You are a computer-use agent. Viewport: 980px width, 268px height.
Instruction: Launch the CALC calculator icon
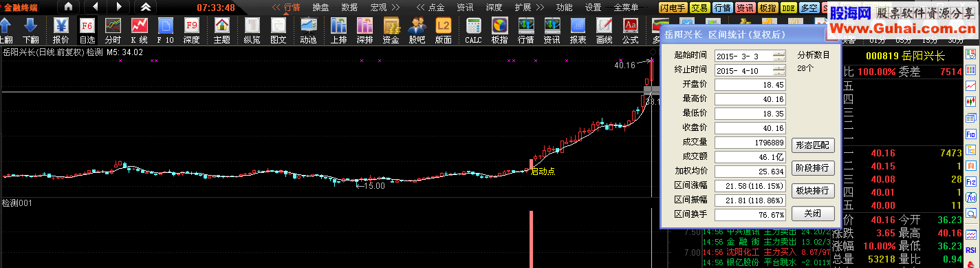[x=473, y=26]
